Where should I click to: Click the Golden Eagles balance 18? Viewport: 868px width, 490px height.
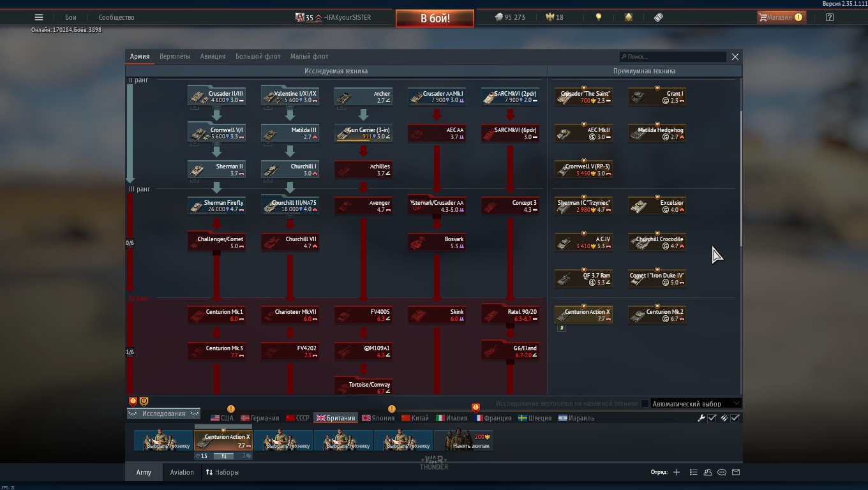click(x=554, y=17)
